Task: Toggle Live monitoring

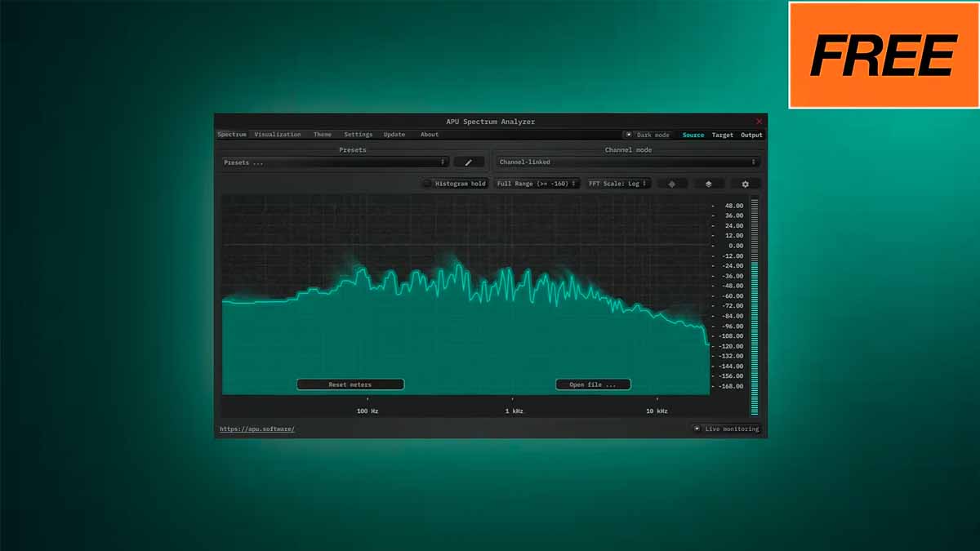Action: click(697, 429)
